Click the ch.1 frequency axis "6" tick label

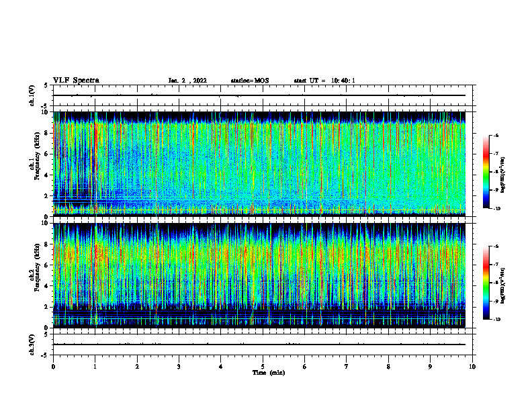coord(46,154)
